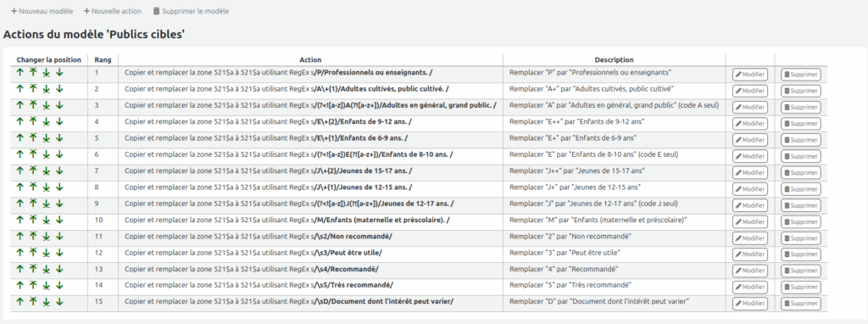Move rank 5 action up one position

click(20, 138)
